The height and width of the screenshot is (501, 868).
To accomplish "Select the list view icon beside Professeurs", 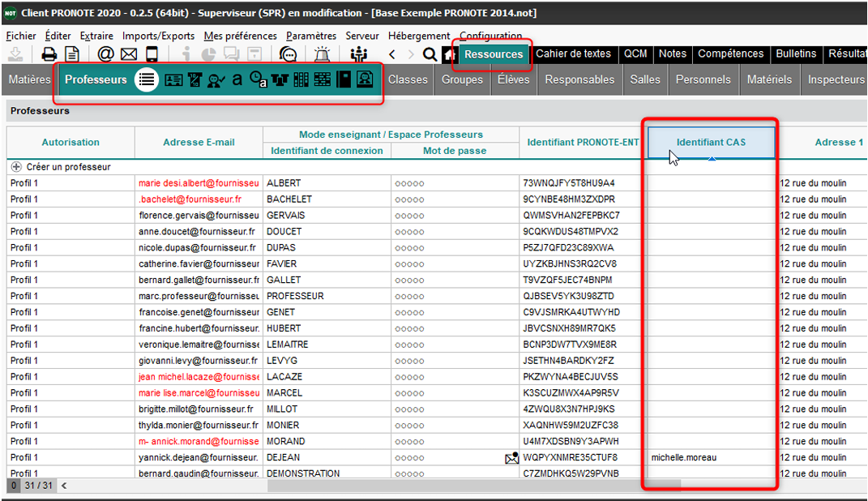I will (146, 79).
